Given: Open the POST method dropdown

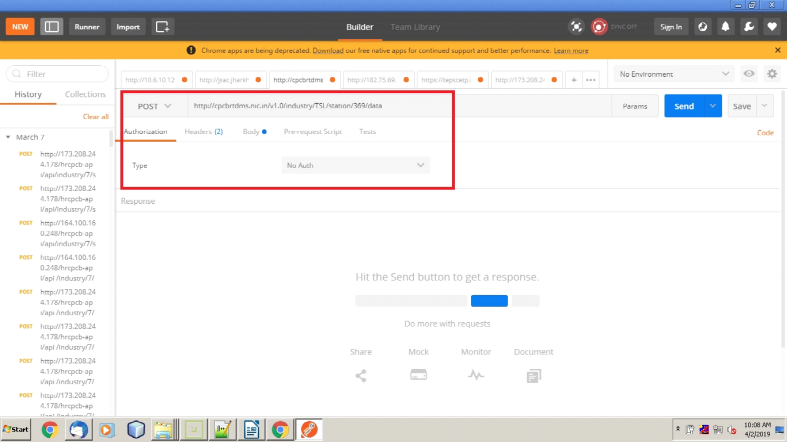Looking at the screenshot, I should [x=154, y=106].
